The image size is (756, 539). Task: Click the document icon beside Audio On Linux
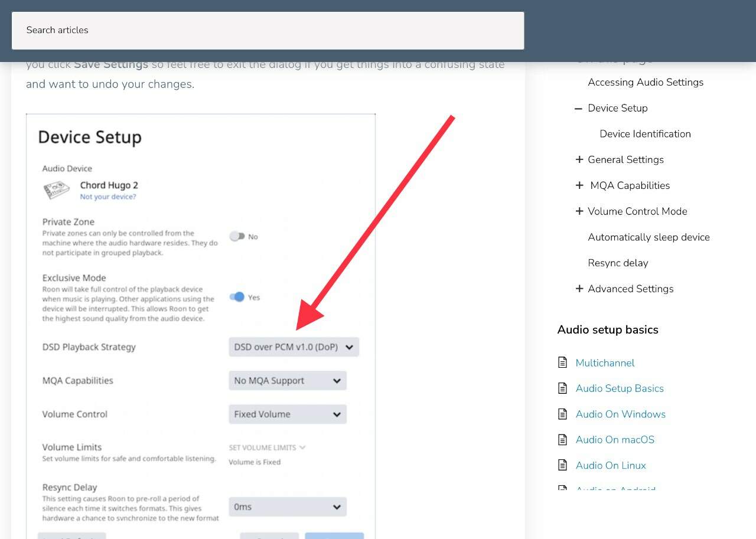[562, 465]
